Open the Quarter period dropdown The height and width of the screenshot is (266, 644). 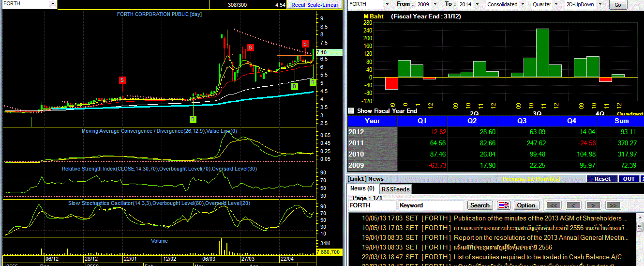tap(556, 4)
